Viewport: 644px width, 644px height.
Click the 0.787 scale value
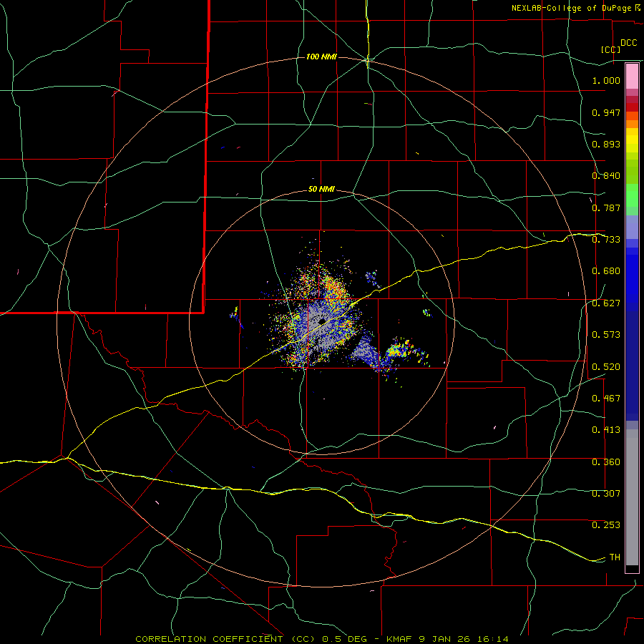click(x=606, y=208)
